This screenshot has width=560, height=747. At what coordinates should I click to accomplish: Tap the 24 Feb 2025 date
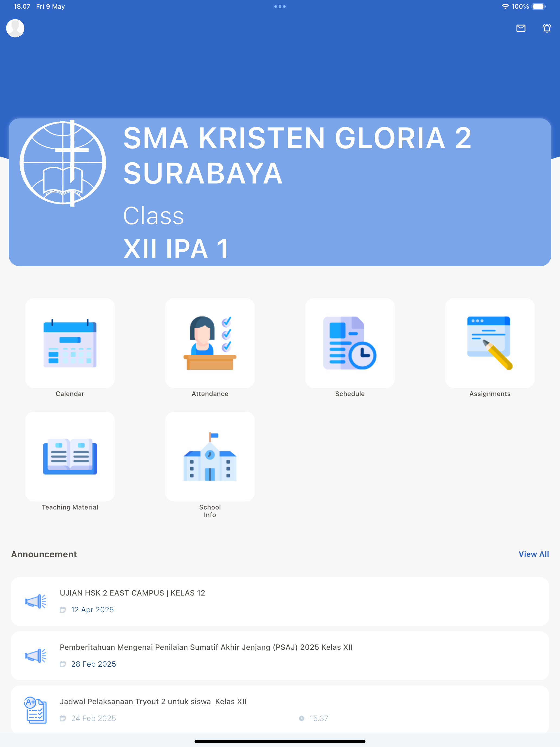tap(94, 718)
